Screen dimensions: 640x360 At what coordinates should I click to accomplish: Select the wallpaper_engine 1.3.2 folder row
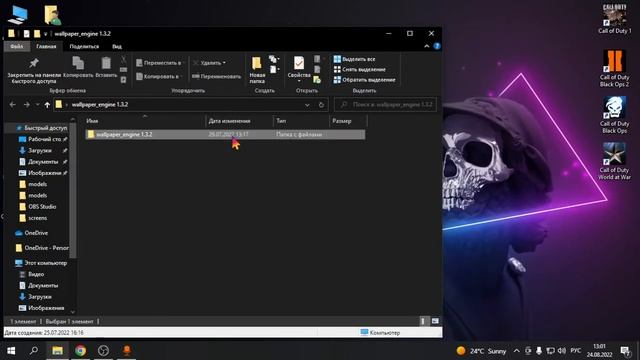(x=225, y=134)
